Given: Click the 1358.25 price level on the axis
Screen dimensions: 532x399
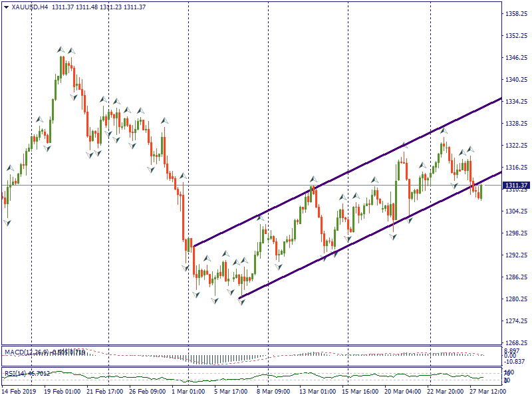Looking at the screenshot, I should pyautogui.click(x=515, y=14).
